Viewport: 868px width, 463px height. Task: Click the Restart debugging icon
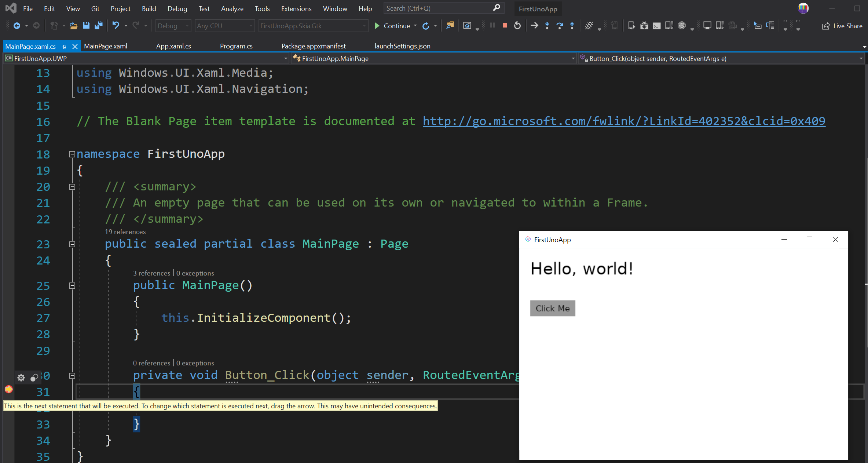pyautogui.click(x=517, y=26)
